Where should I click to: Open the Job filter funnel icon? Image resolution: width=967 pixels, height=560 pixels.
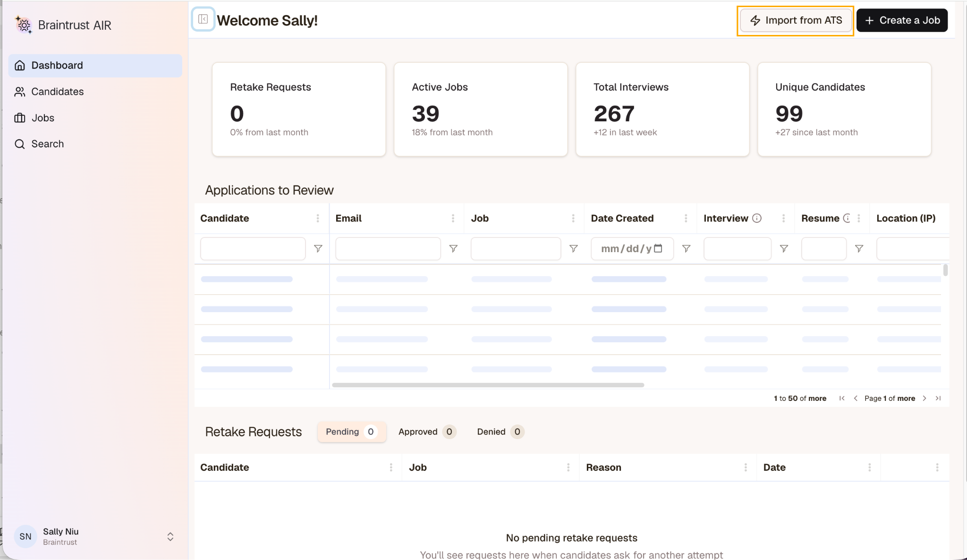(x=574, y=248)
